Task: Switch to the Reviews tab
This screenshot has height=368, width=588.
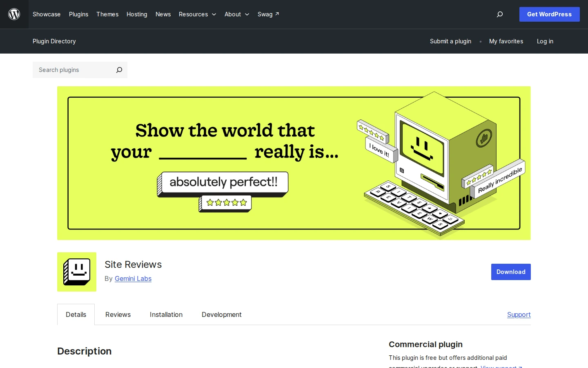Action: [118, 314]
